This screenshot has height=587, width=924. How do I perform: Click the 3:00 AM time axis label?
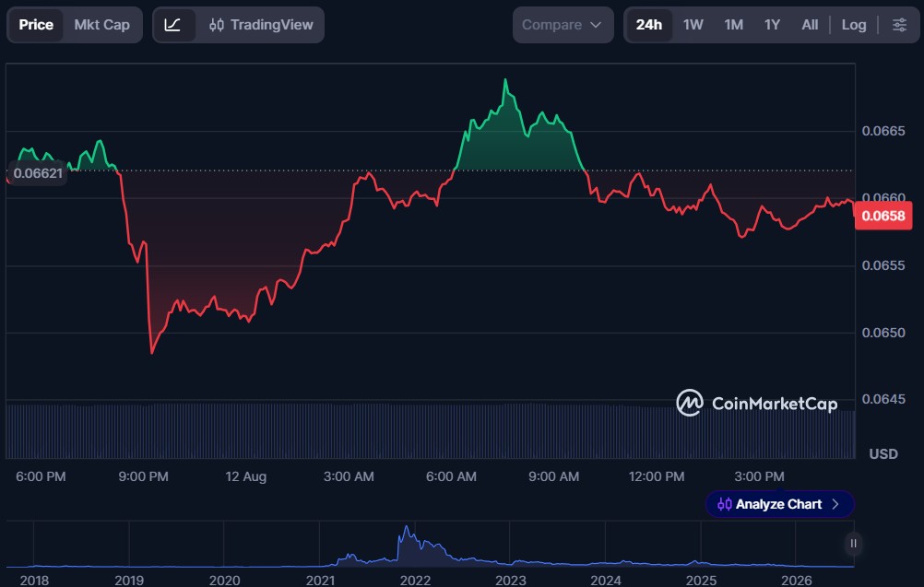point(349,476)
